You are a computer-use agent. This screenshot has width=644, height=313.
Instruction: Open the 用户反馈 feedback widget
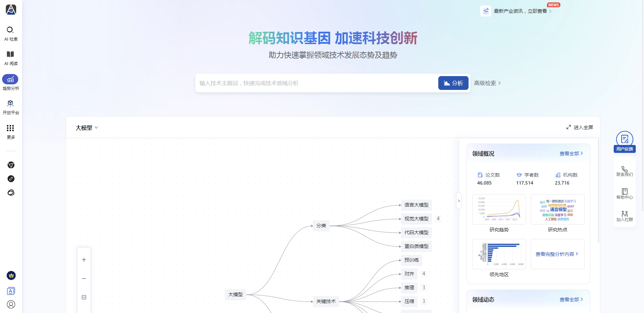(624, 142)
